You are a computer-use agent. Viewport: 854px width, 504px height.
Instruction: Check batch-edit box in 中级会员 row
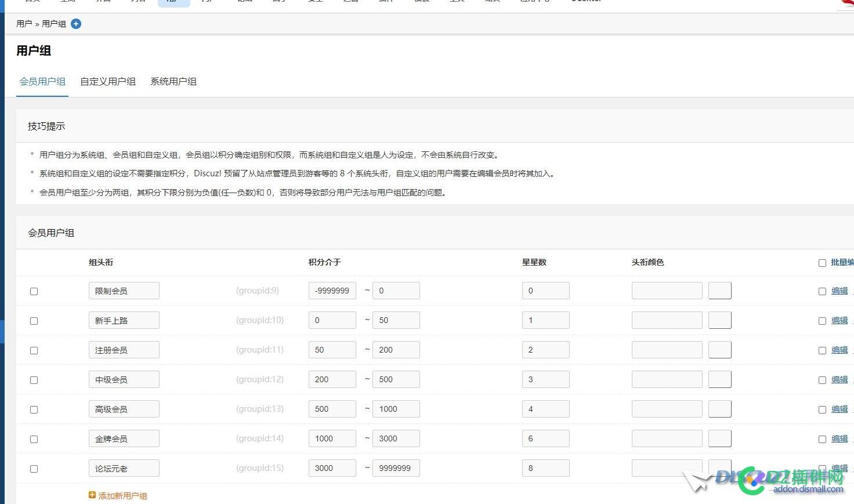(x=822, y=380)
